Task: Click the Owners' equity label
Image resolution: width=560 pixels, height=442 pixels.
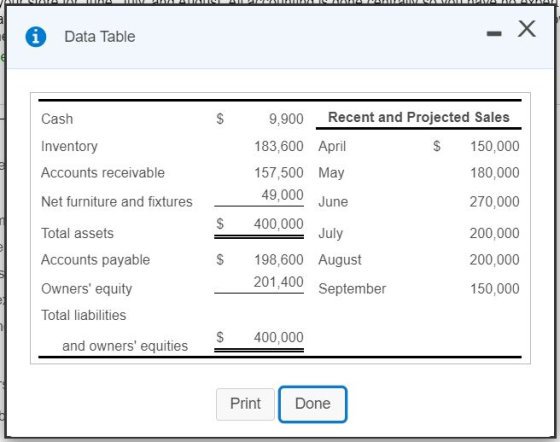Action: click(86, 289)
